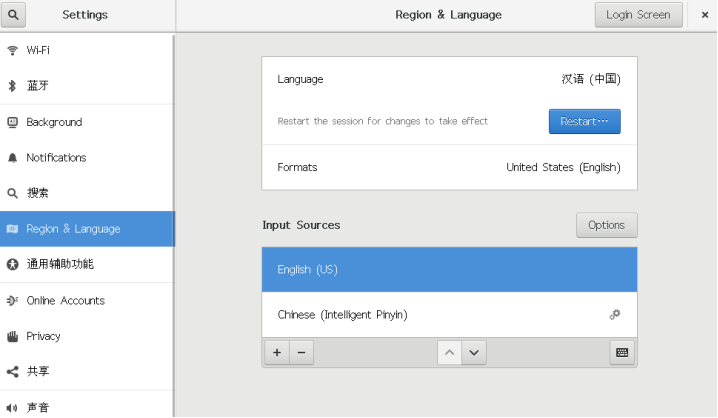The height and width of the screenshot is (418, 718).
Task: Add a new input source with plus button
Action: (276, 352)
